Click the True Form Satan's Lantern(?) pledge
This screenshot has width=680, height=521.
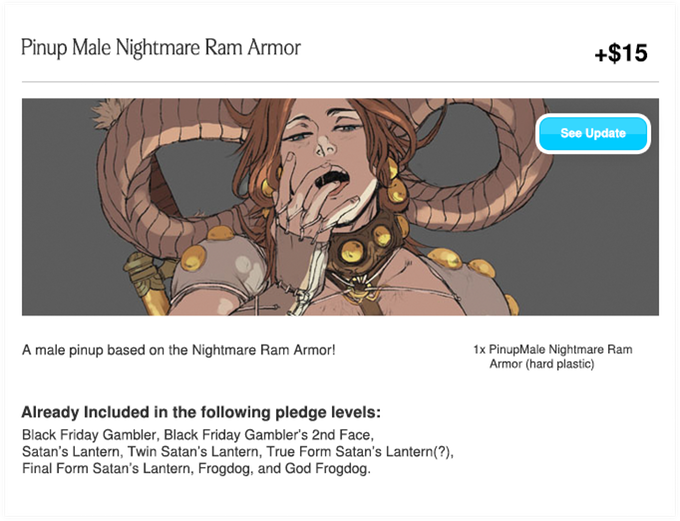[x=359, y=452]
